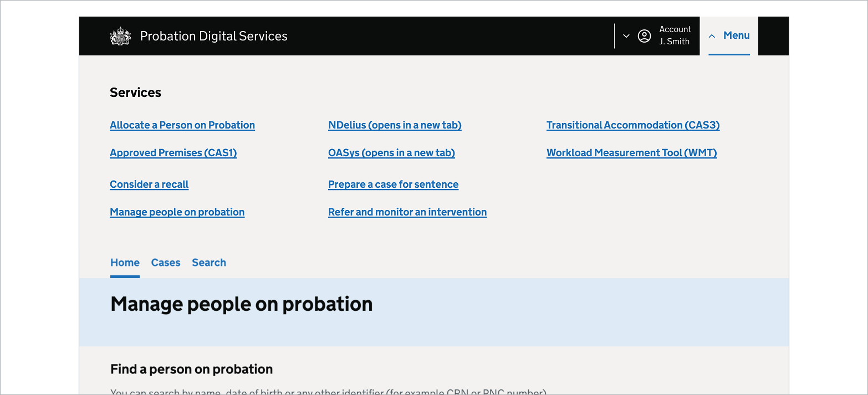Open the dropdown chevron beside the account icon

[x=626, y=35]
